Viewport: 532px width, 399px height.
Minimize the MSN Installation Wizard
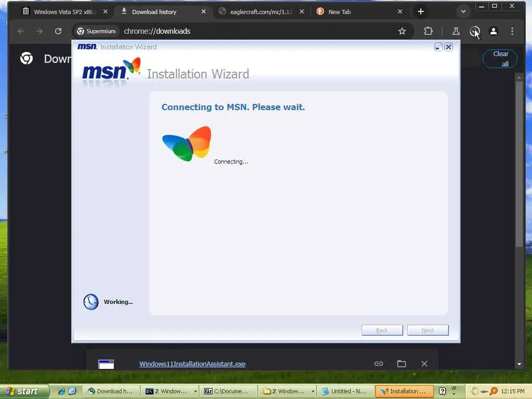[438, 47]
